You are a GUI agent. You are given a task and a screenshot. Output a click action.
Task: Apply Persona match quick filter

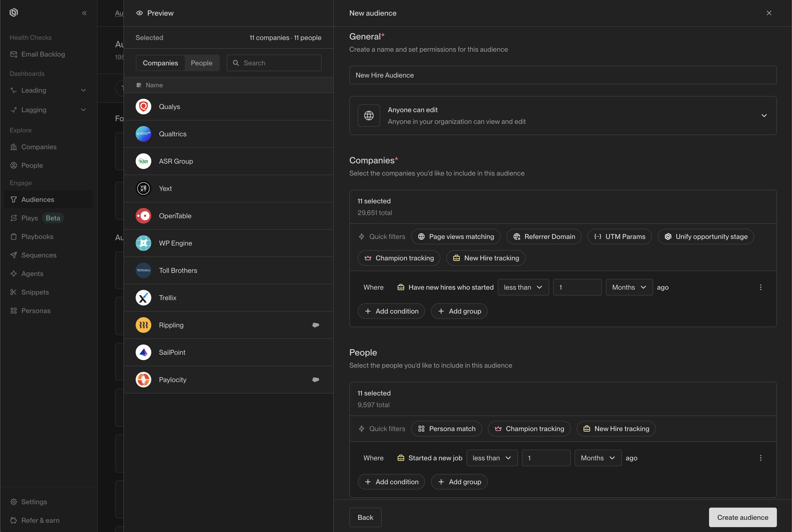tap(447, 429)
